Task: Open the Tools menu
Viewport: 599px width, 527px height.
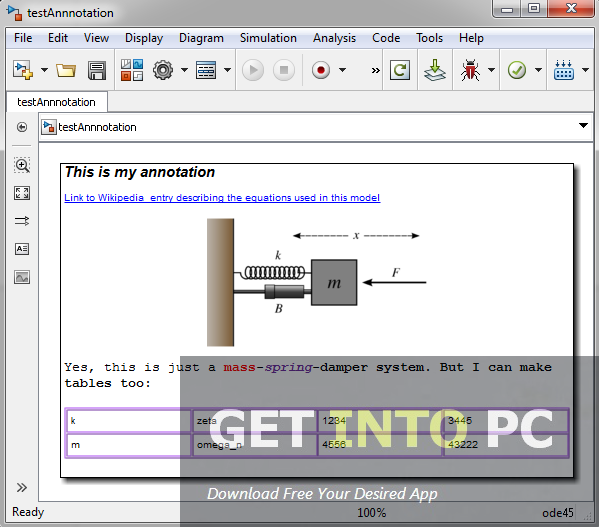Action: [429, 38]
